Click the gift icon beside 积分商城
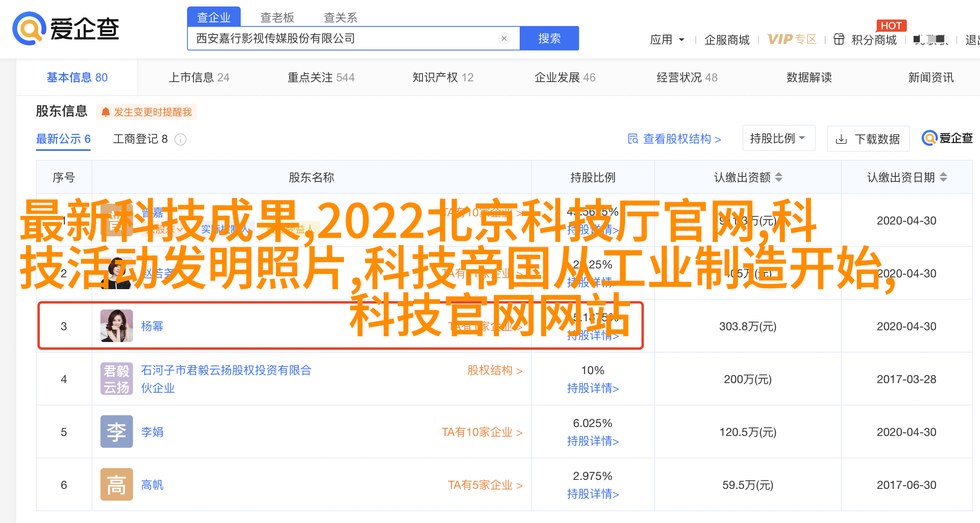Viewport: 980px width, 523px height. (839, 39)
